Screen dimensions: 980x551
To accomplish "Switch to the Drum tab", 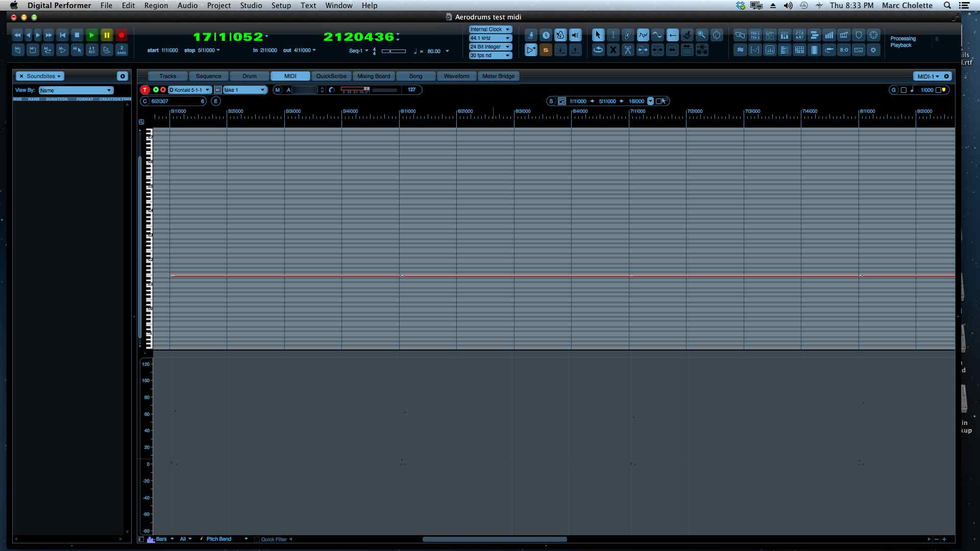I will tap(250, 77).
